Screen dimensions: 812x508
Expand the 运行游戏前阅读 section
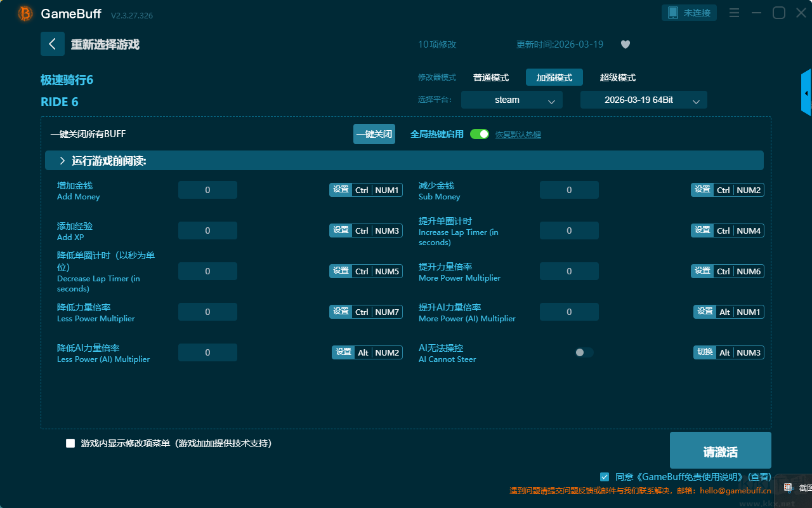pyautogui.click(x=404, y=161)
